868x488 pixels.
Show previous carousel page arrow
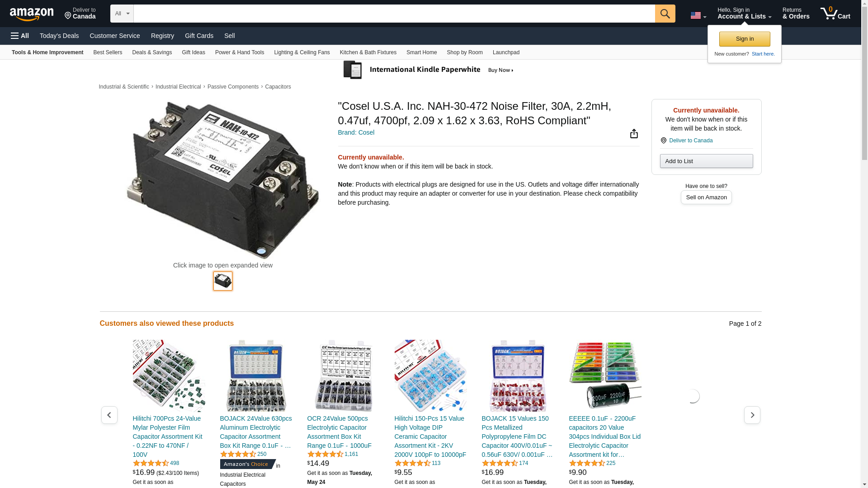pos(109,415)
